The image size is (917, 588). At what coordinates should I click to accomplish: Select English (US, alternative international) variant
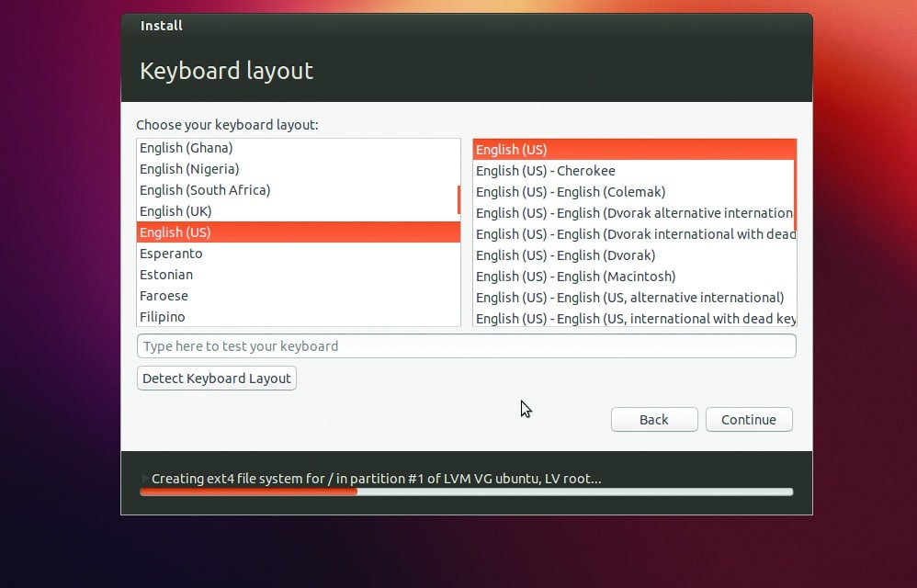coord(629,298)
